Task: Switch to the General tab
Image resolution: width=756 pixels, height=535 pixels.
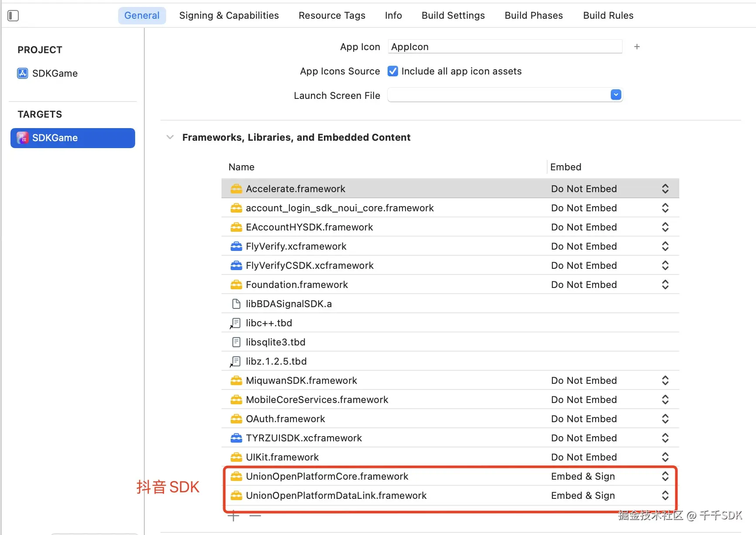Action: point(142,16)
